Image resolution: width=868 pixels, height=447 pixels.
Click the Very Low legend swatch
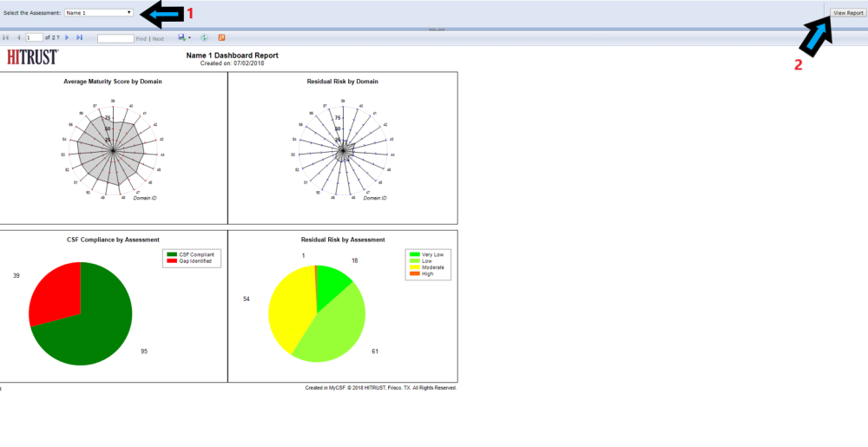414,254
